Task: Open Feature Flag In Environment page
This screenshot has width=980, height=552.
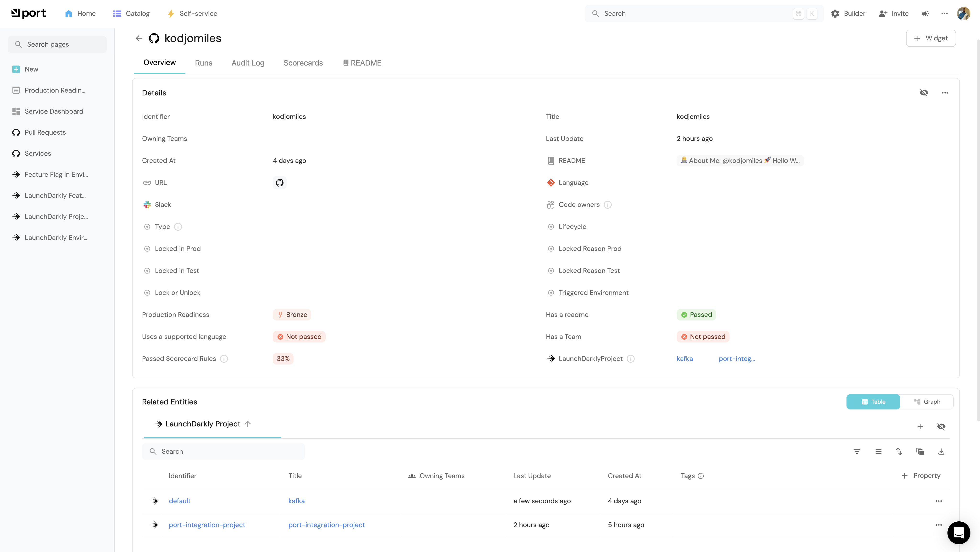Action: tap(50, 175)
